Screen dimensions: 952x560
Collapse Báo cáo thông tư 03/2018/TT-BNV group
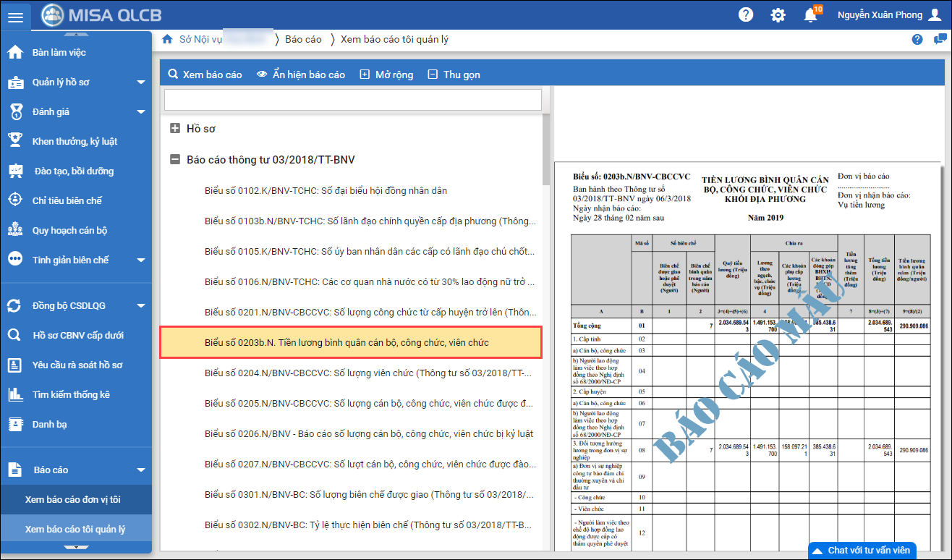tap(174, 160)
